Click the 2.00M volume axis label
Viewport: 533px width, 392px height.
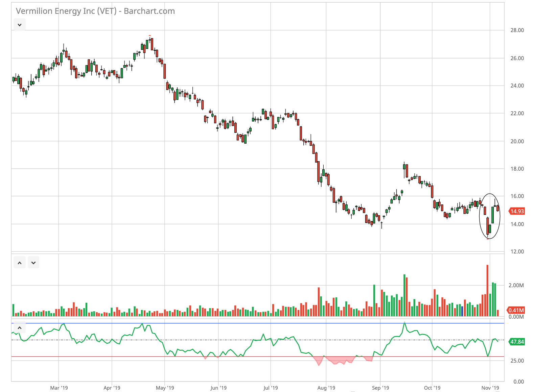(516, 286)
